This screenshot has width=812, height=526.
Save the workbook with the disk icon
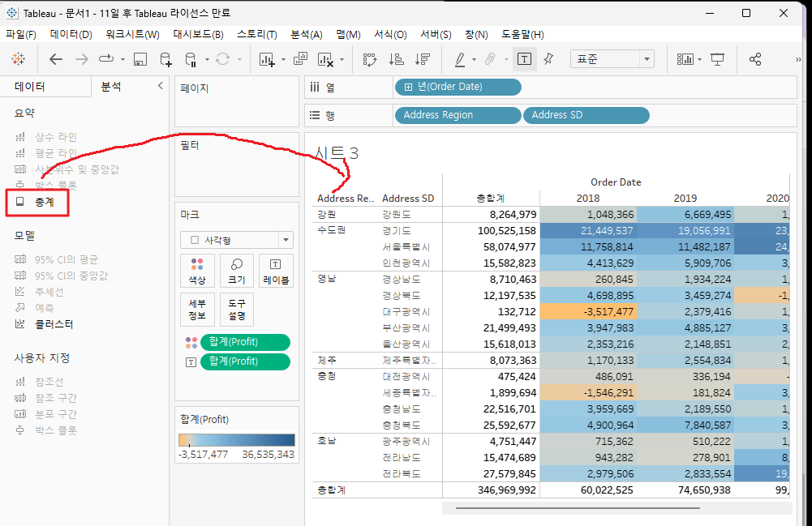(x=140, y=59)
